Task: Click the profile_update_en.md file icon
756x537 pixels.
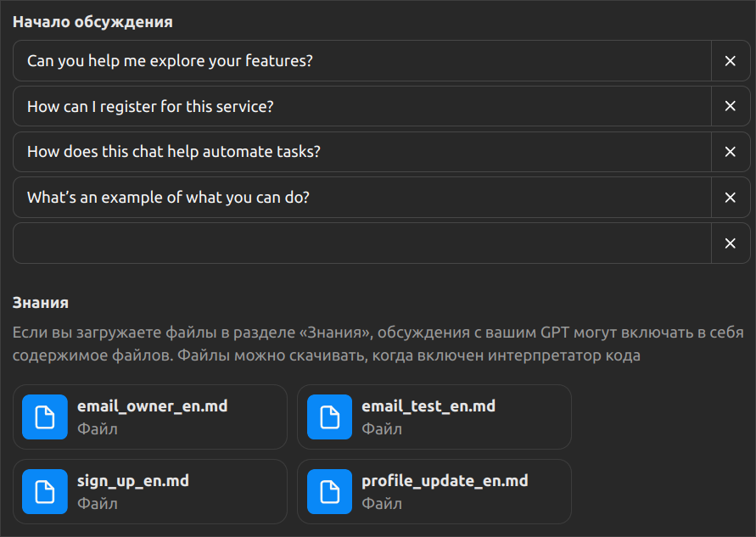Action: click(x=329, y=492)
